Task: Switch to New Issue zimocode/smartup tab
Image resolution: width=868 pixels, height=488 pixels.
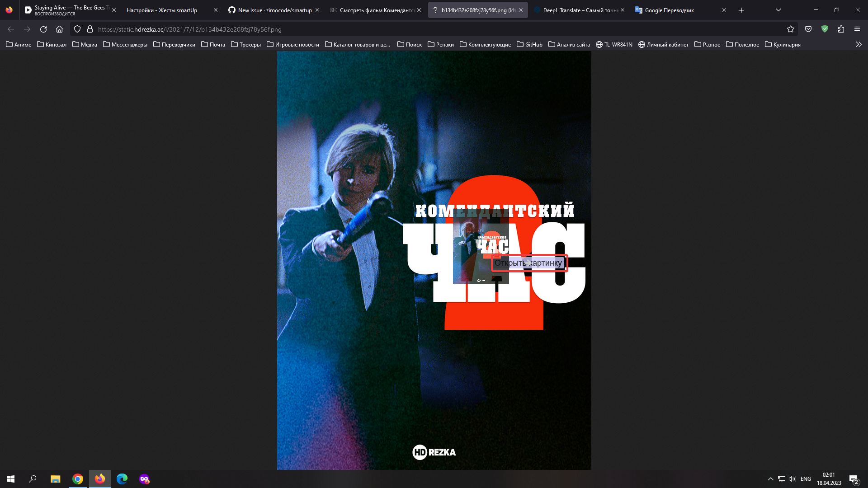Action: (x=274, y=10)
